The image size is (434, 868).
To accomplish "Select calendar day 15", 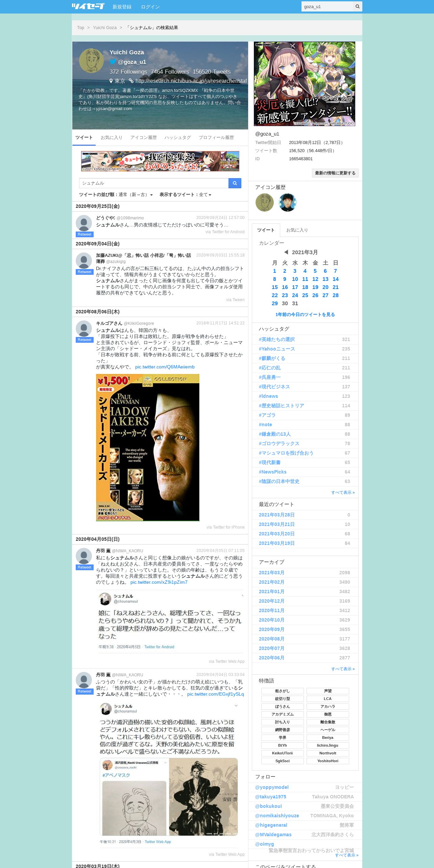I will (x=275, y=287).
